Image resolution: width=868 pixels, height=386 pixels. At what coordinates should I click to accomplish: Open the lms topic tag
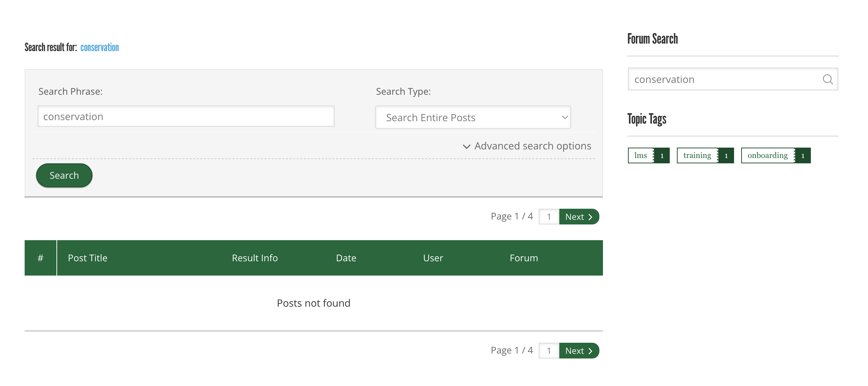click(641, 155)
